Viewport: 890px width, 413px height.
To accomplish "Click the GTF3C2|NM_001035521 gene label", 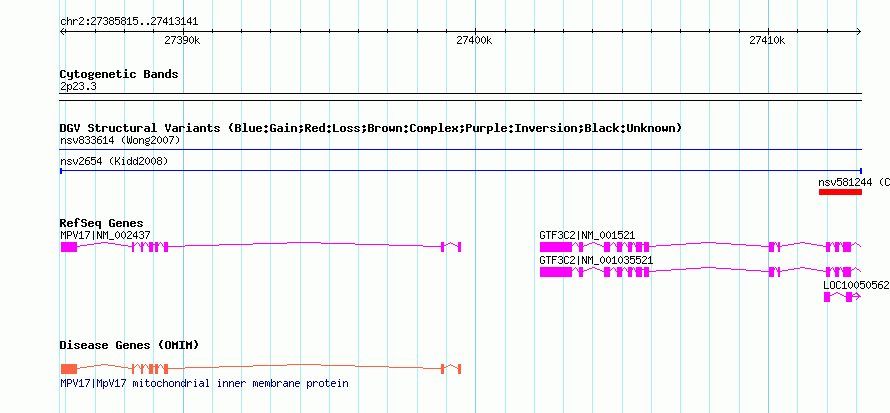I will point(596,260).
